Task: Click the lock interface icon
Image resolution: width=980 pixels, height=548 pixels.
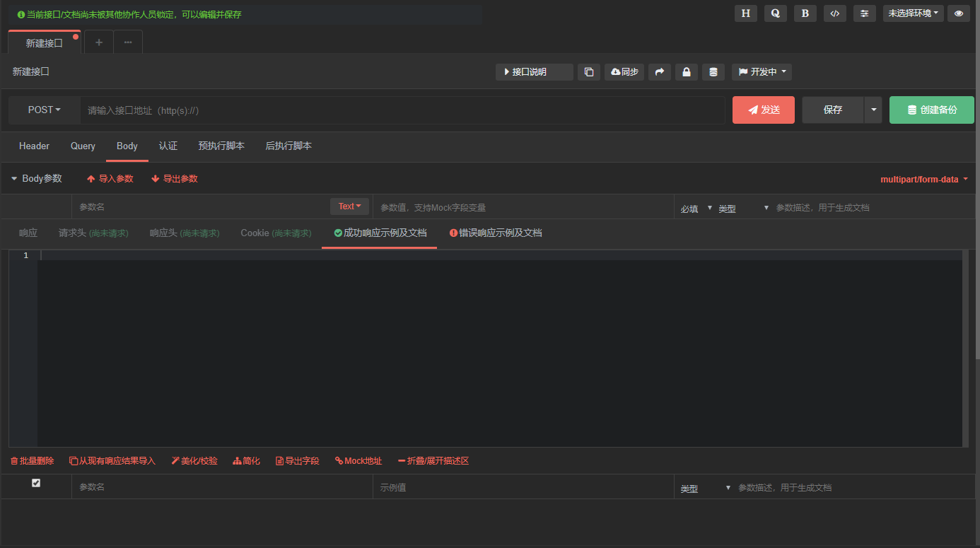Action: pyautogui.click(x=687, y=72)
